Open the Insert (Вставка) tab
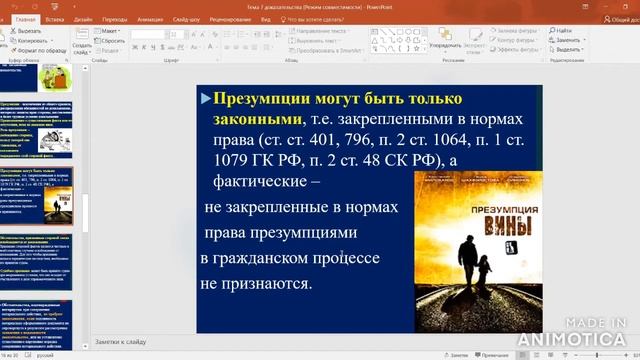The height and width of the screenshot is (360, 640). coord(55,19)
